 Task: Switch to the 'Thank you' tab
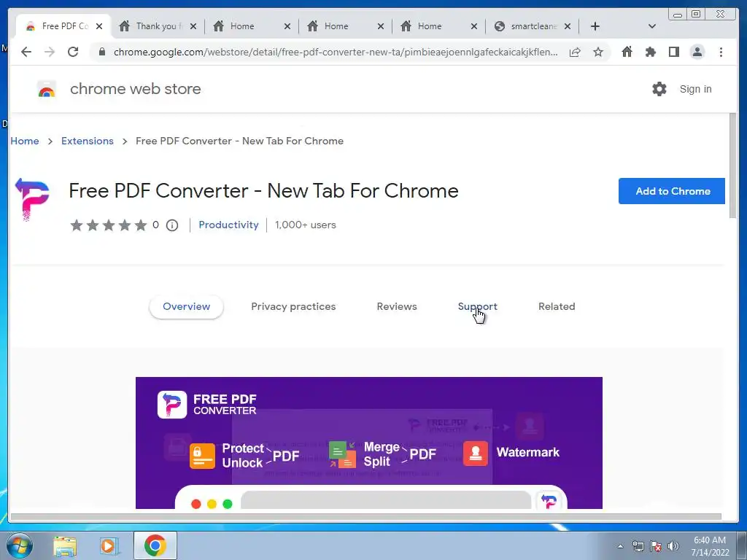(x=158, y=26)
